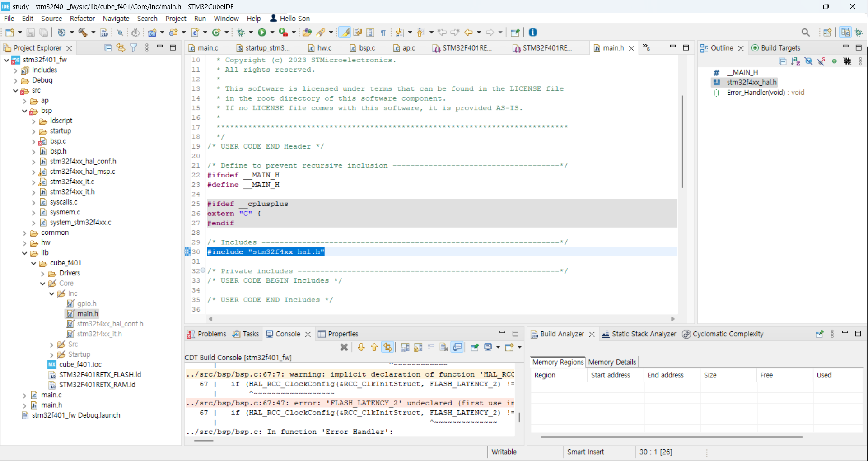Viewport: 868px width, 461px height.
Task: Switch to the Build Targets tab
Action: 776,48
